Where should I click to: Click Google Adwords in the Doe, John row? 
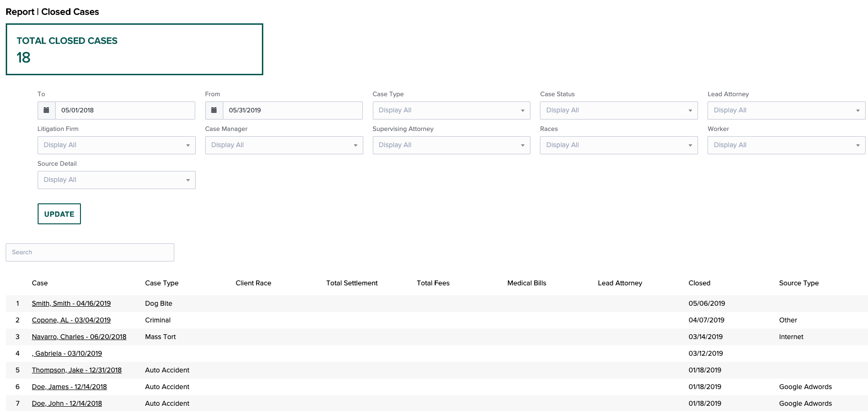[806, 403]
